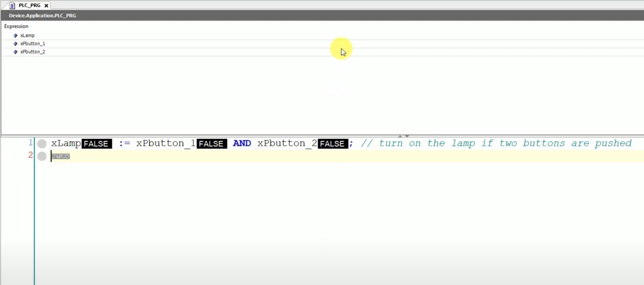Click the Device.Application.PLC_PRG path bar
Screen dimensions: 644x285
(43, 16)
